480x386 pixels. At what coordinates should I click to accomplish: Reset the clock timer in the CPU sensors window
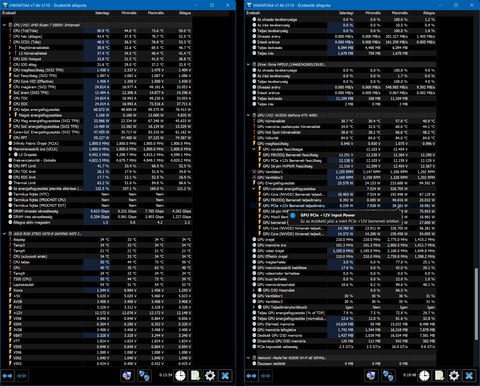[180, 376]
